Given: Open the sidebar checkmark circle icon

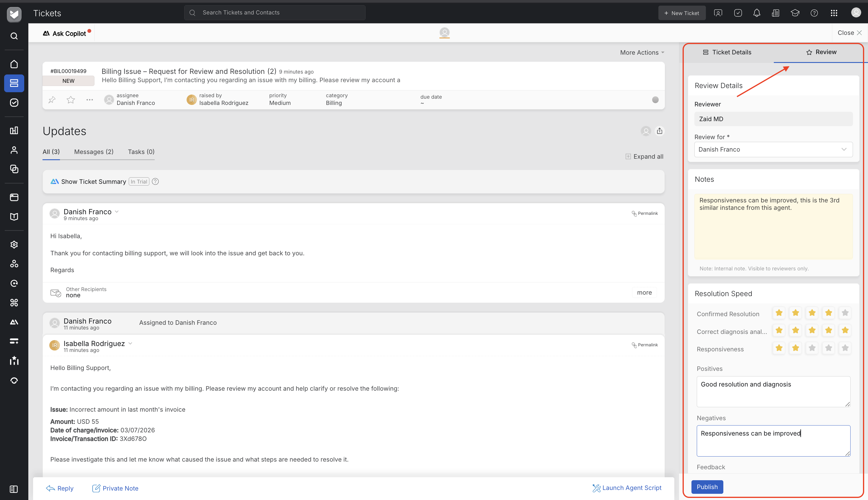Looking at the screenshot, I should pos(14,102).
